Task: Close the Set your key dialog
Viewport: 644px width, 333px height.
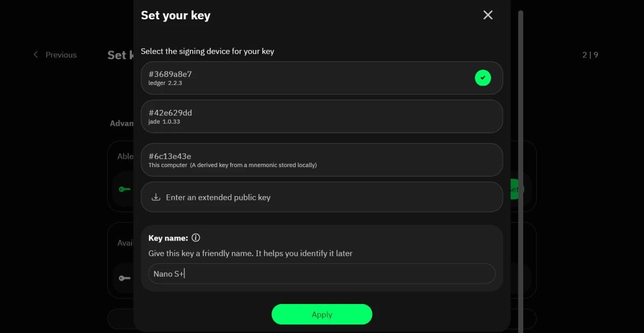Action: pos(488,15)
